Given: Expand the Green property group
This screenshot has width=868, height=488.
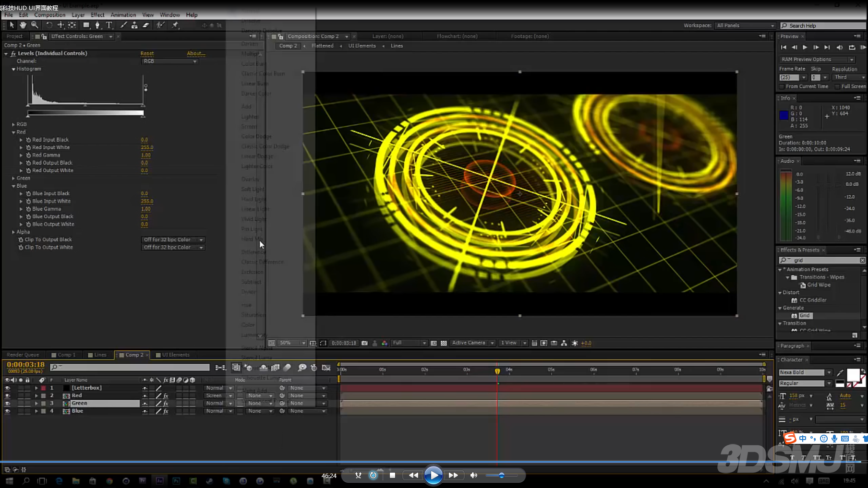Looking at the screenshot, I should click(x=13, y=178).
